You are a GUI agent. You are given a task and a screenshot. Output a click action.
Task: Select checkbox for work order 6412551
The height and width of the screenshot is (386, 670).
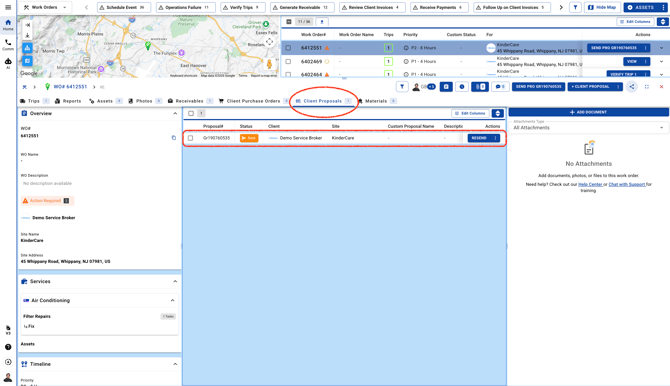(x=288, y=48)
